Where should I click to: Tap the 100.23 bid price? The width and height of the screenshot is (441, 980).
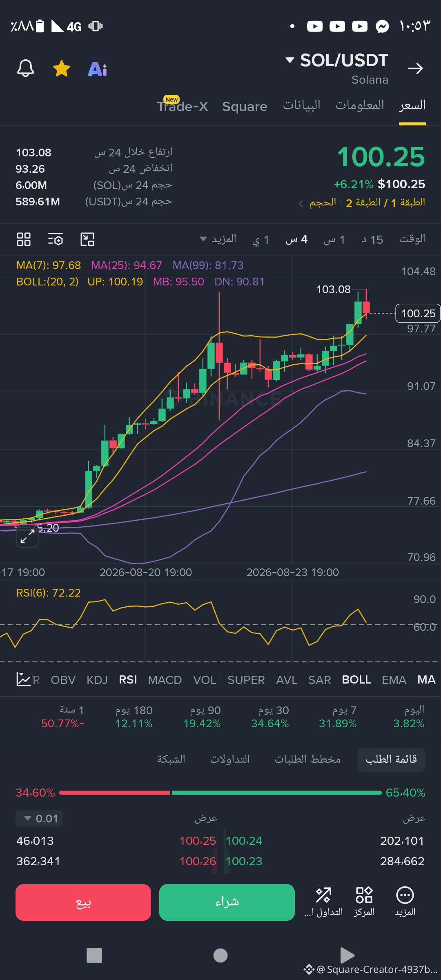coord(244,861)
